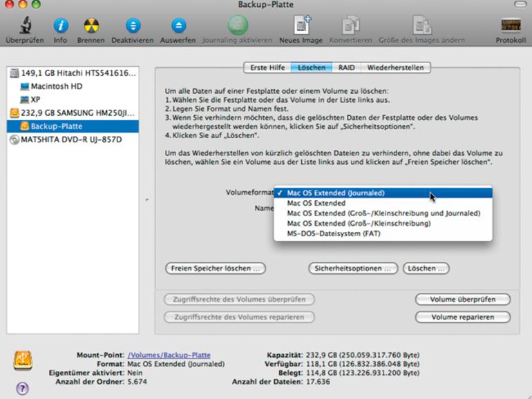
Task: Click the Löschen erase button
Action: 426,269
